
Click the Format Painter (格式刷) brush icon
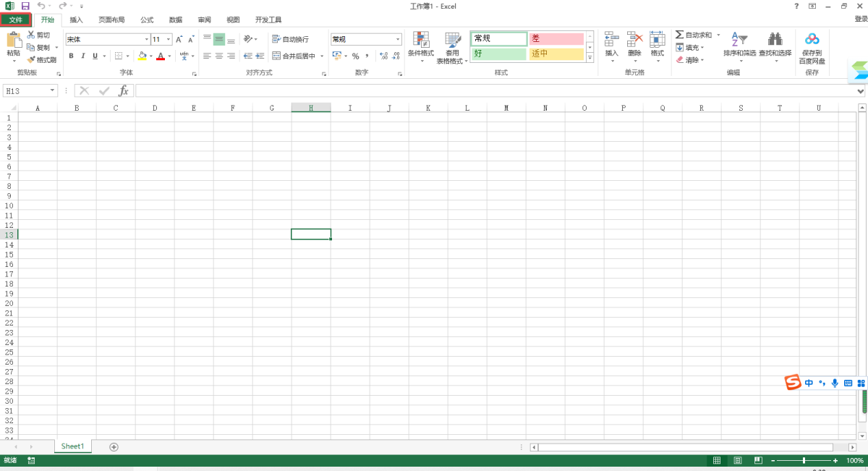click(x=31, y=60)
